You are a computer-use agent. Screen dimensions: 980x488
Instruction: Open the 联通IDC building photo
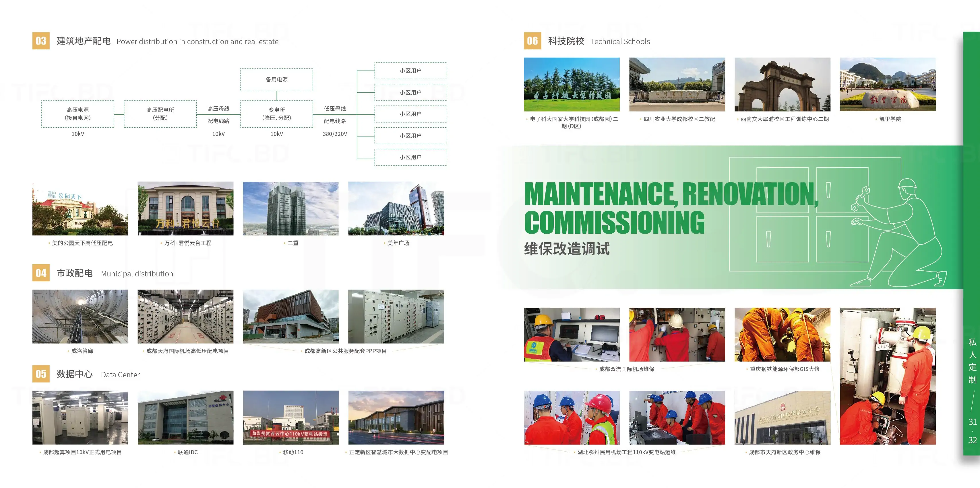pyautogui.click(x=185, y=417)
